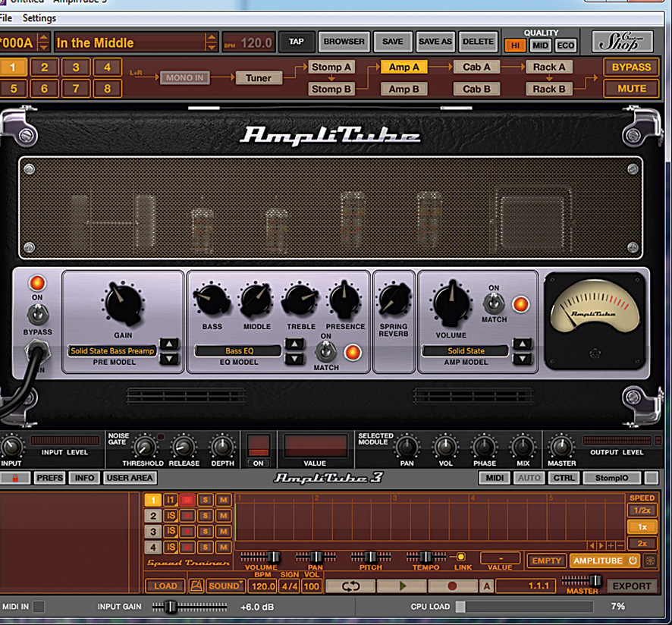Zoom out timeline with minus icon
672x625 pixels.
pyautogui.click(x=620, y=545)
